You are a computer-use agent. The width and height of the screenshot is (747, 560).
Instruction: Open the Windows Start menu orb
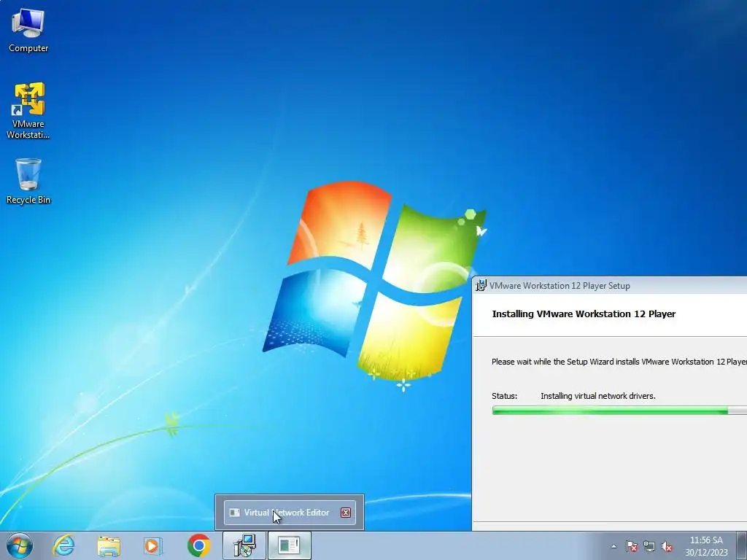coord(20,545)
